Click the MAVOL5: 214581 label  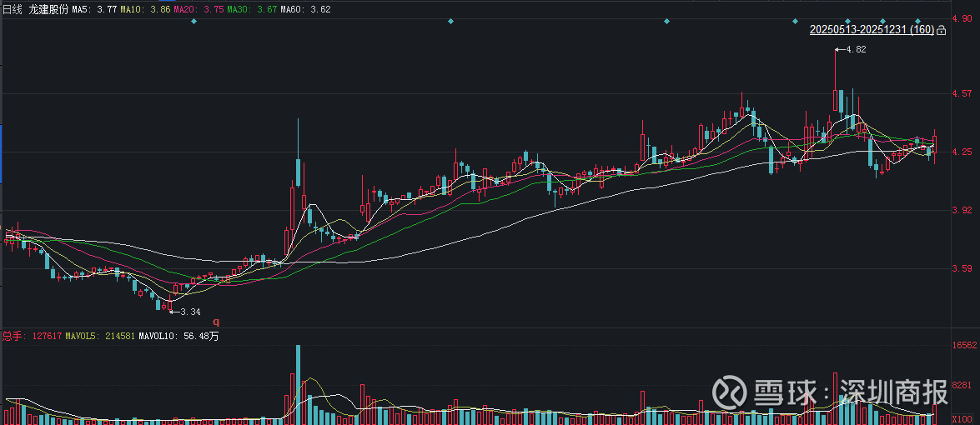(101, 336)
